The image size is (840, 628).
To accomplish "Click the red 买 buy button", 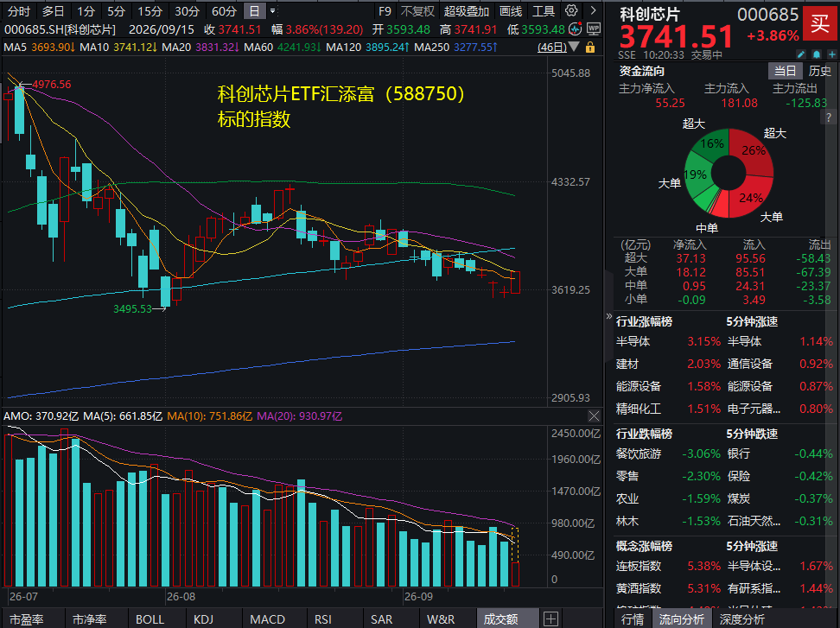I will (x=819, y=23).
